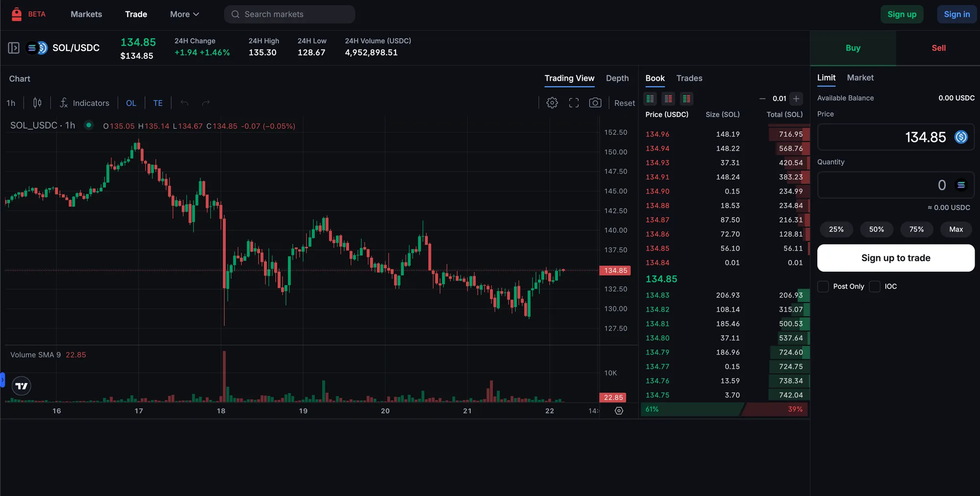Expand the More dropdown menu

tap(184, 14)
